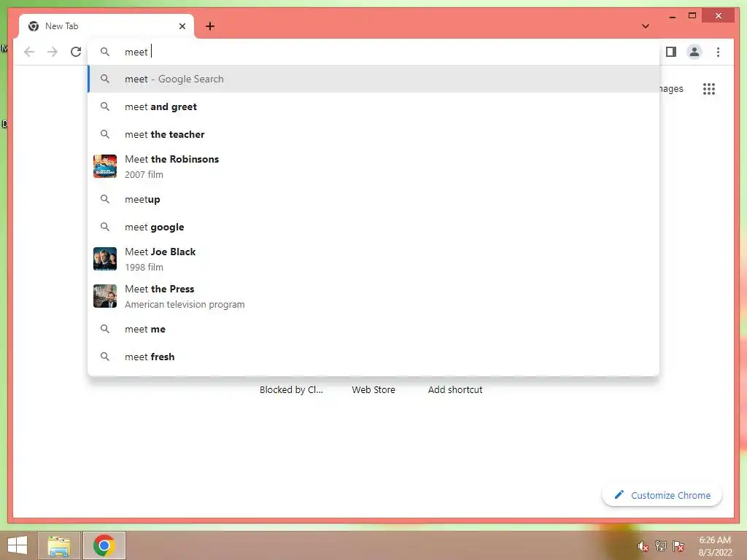
Task: Click the magnifier icon beside "meetup"
Action: [105, 199]
